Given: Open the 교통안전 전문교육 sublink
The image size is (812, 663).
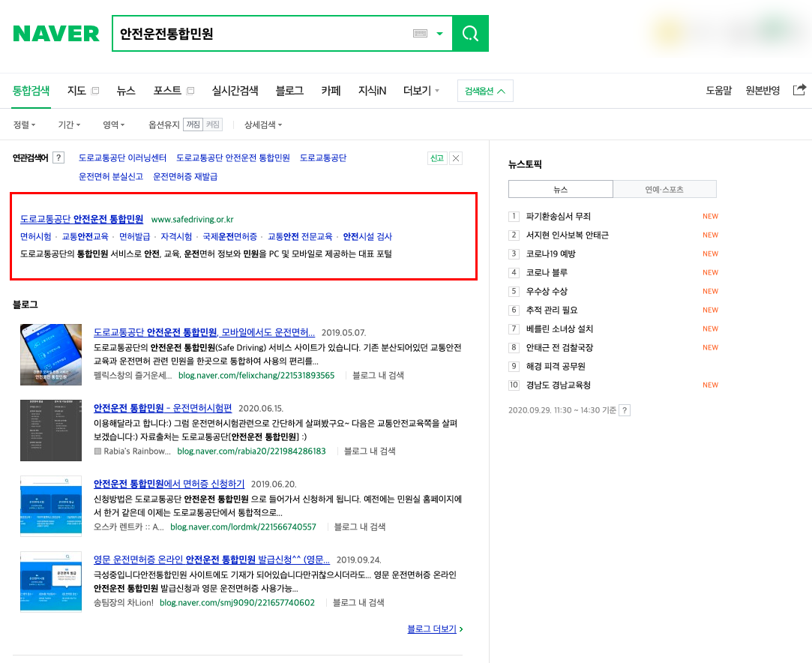Looking at the screenshot, I should tap(300, 237).
